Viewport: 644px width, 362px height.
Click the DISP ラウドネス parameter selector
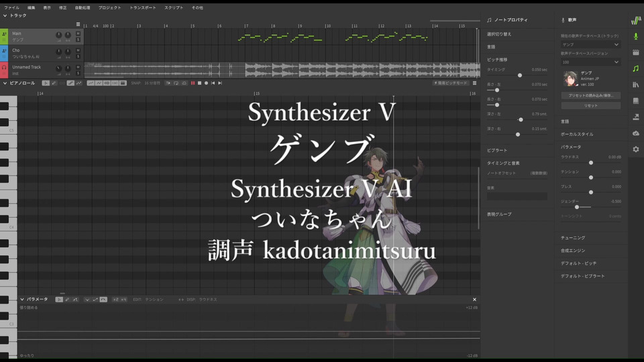click(x=202, y=300)
